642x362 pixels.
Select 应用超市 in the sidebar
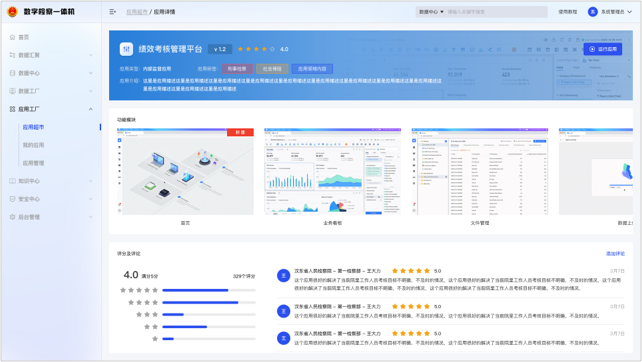click(x=33, y=127)
